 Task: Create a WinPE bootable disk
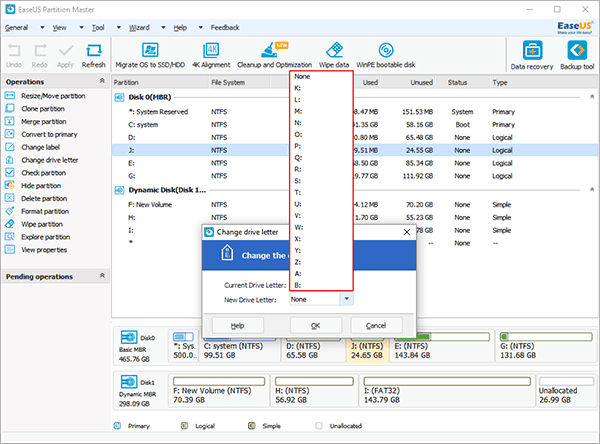[x=386, y=56]
